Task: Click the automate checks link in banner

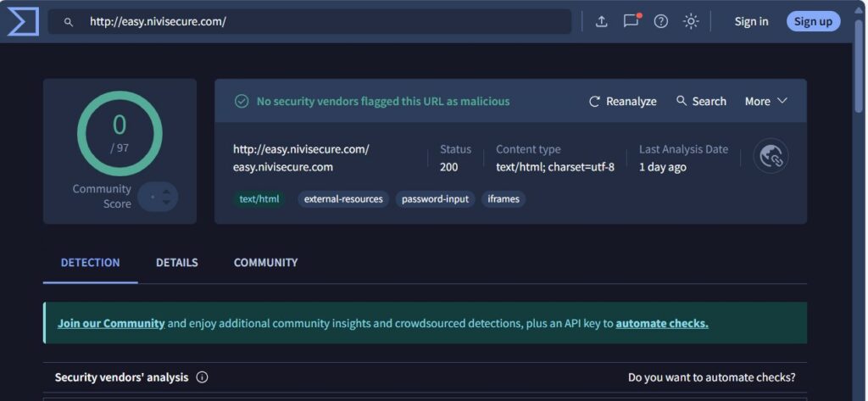Action: tap(661, 323)
